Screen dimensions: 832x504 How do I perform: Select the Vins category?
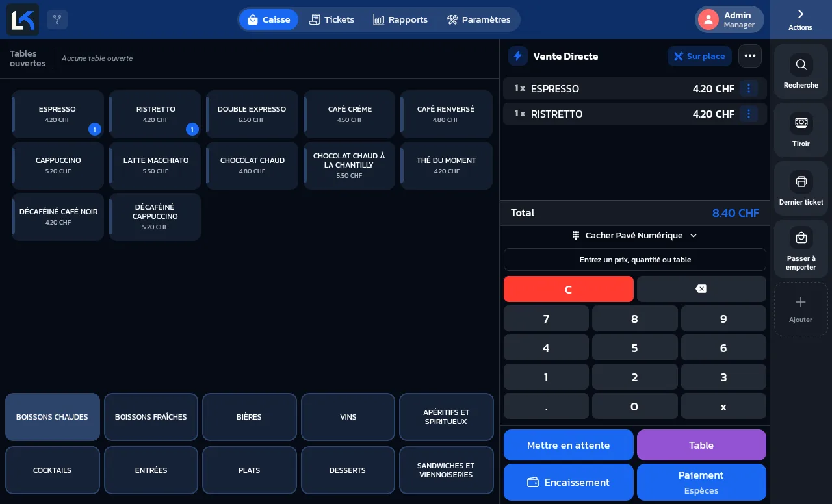(x=348, y=417)
